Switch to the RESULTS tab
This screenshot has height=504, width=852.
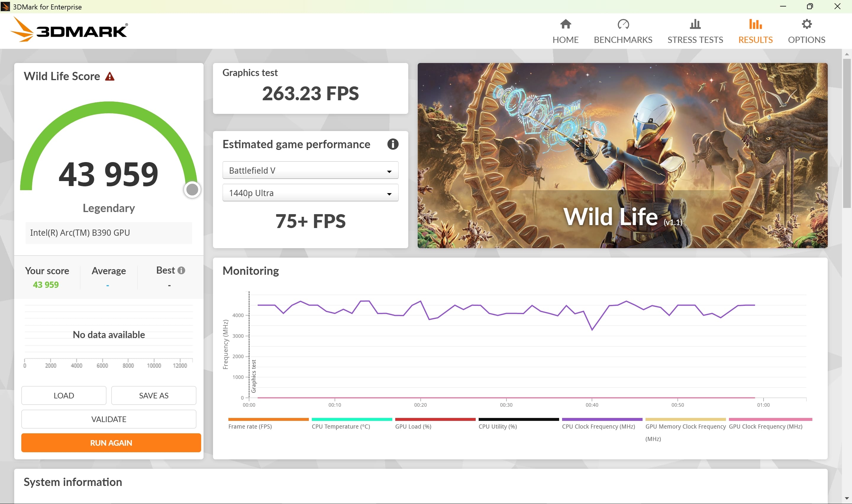click(x=755, y=40)
